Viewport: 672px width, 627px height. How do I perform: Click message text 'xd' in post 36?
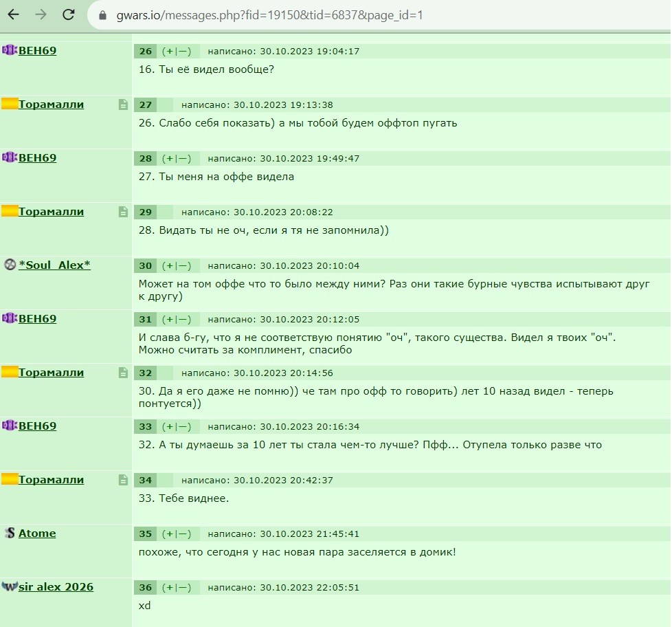pos(144,605)
